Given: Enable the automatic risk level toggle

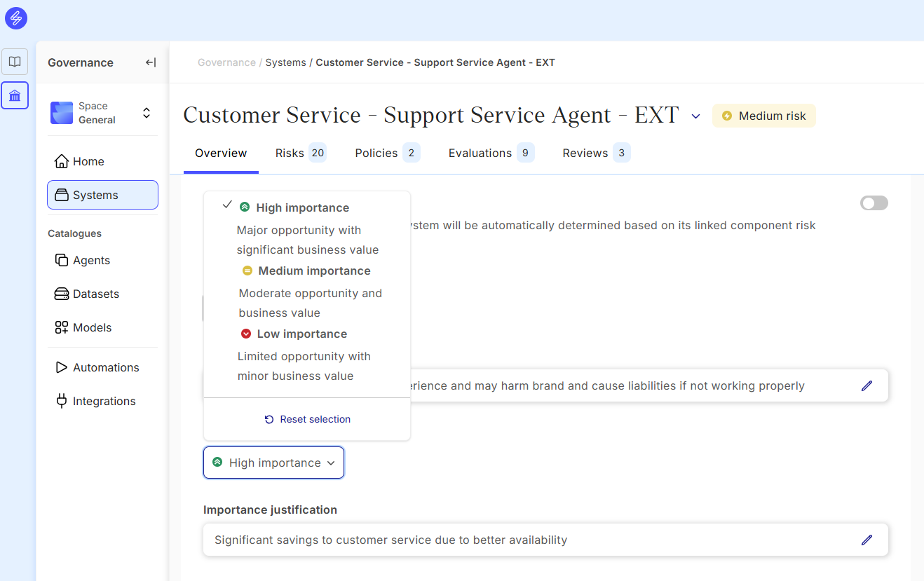Looking at the screenshot, I should click(x=874, y=203).
